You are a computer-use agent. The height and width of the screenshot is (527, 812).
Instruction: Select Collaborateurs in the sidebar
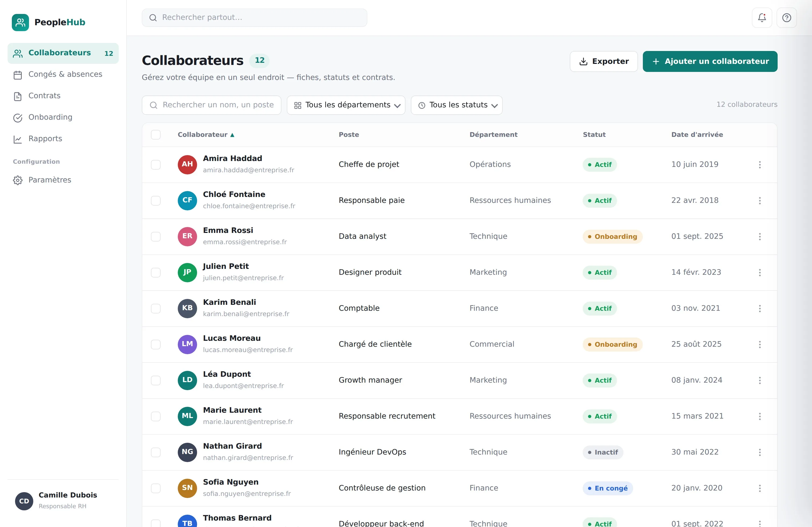click(63, 53)
